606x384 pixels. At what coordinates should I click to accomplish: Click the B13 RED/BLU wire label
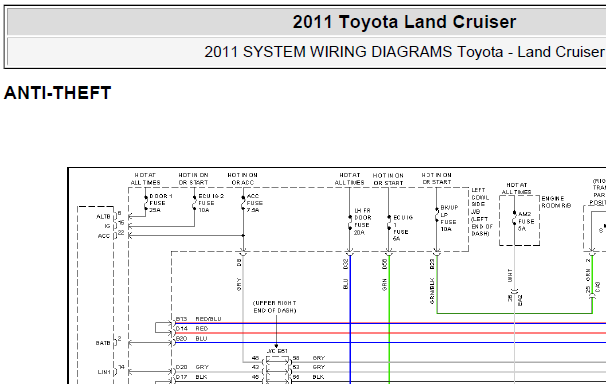point(198,319)
